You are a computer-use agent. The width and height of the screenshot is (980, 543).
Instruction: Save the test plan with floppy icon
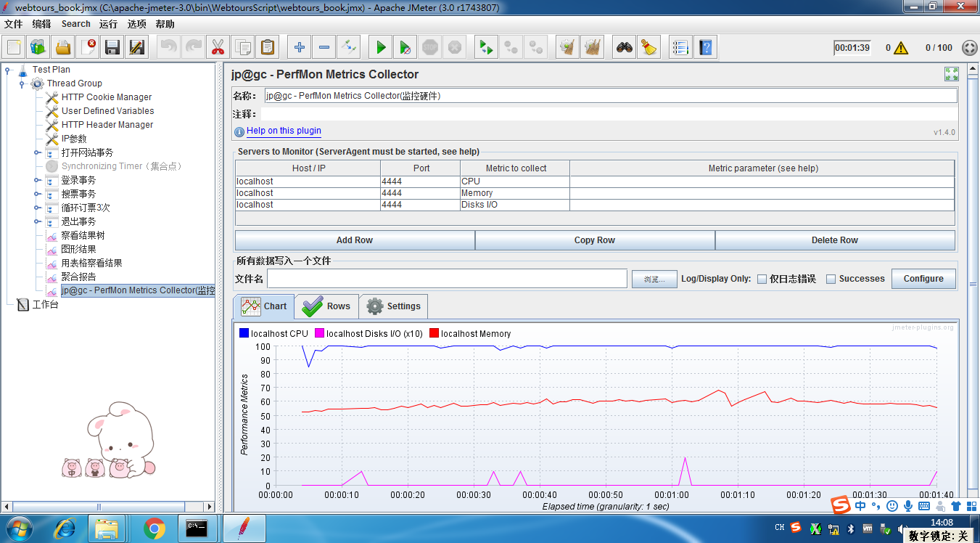pyautogui.click(x=112, y=48)
